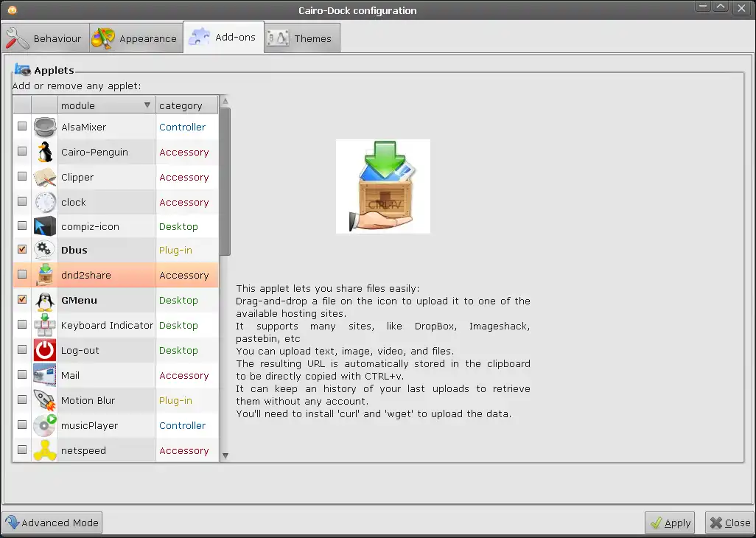Open the Behaviour tab
Screen dimensions: 756x538
pos(45,38)
